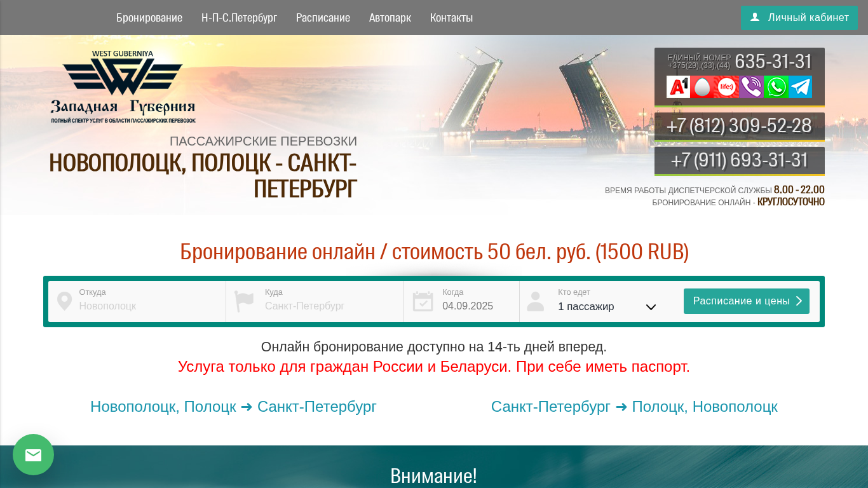Click the Бронирование онлайн price heading
This screenshot has height=488, width=868.
(434, 252)
